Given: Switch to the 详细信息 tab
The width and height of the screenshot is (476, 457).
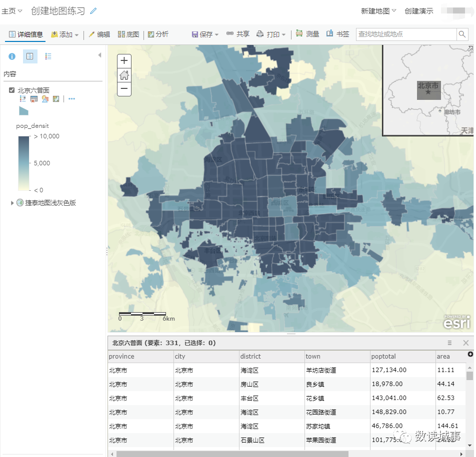Looking at the screenshot, I should [26, 34].
